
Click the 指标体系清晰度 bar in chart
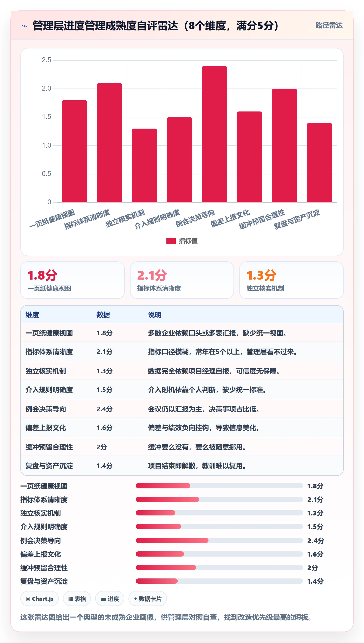(x=109, y=143)
